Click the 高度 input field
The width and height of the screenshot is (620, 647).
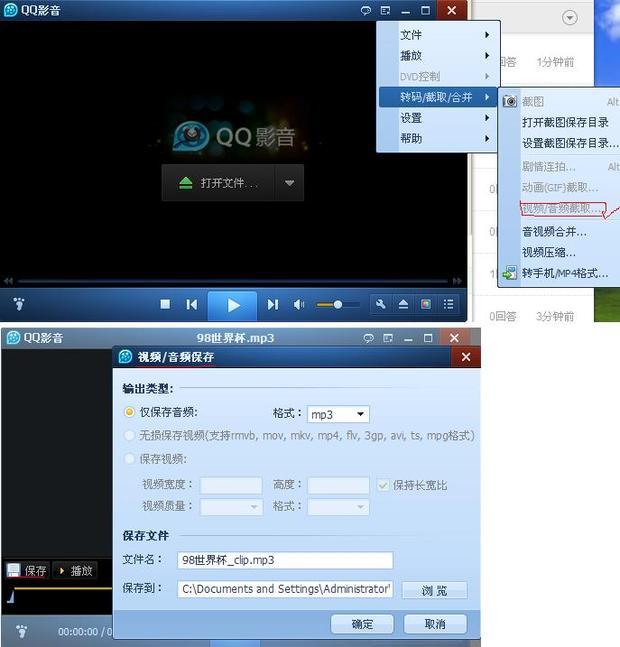coord(338,485)
